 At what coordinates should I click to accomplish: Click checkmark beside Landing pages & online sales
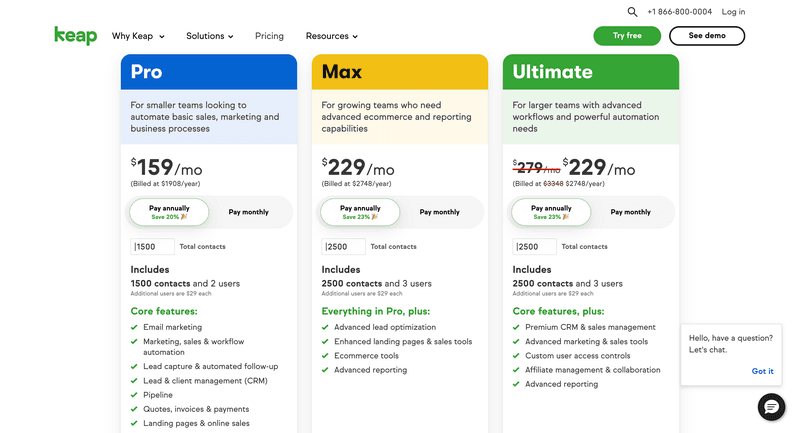[134, 424]
